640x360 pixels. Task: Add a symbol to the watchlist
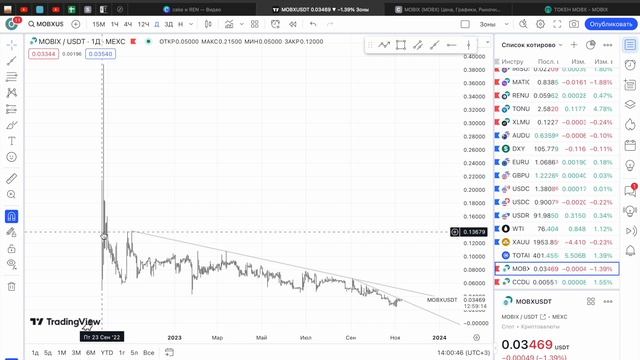(574, 45)
